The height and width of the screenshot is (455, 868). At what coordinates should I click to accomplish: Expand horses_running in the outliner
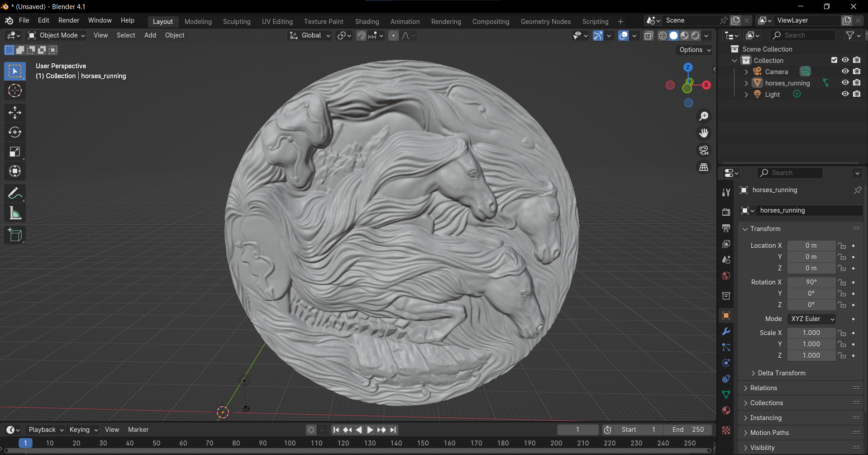tap(746, 83)
